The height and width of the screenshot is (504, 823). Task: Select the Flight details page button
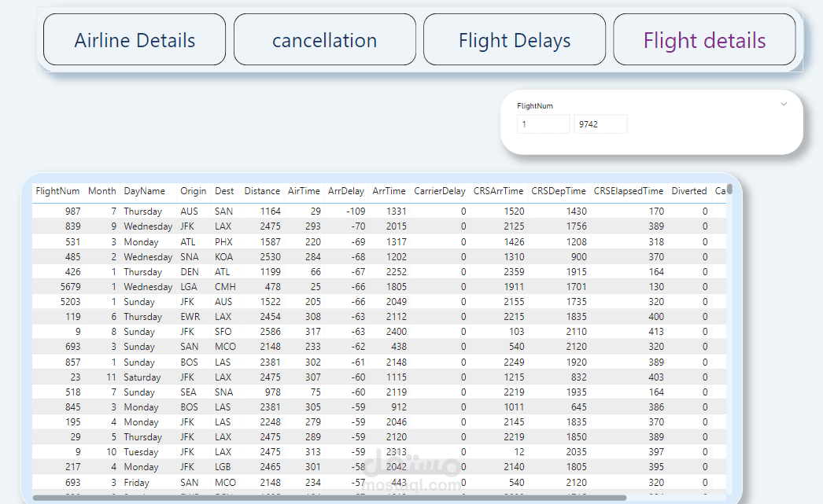coord(704,40)
